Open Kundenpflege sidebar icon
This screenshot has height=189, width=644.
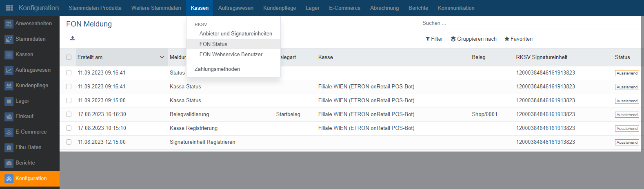[x=9, y=86]
